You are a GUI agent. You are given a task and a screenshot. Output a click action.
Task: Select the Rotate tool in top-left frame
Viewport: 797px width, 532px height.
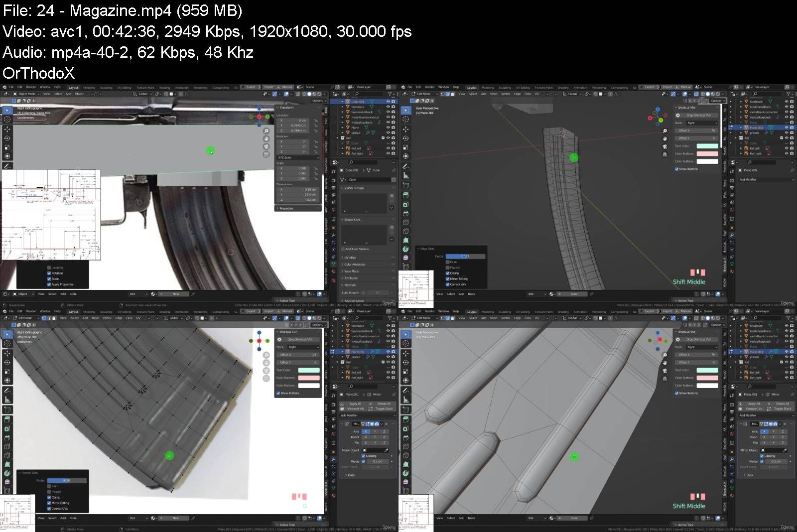7,138
